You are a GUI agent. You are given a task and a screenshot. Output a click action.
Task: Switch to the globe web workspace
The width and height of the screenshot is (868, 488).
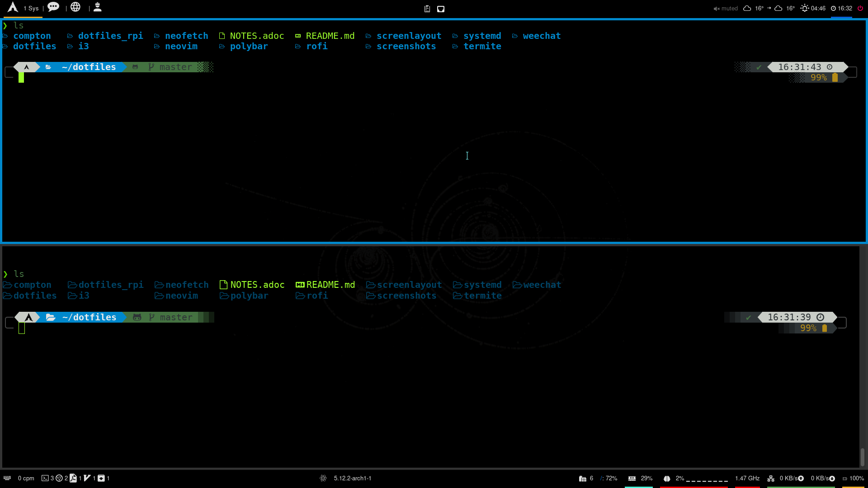[75, 7]
